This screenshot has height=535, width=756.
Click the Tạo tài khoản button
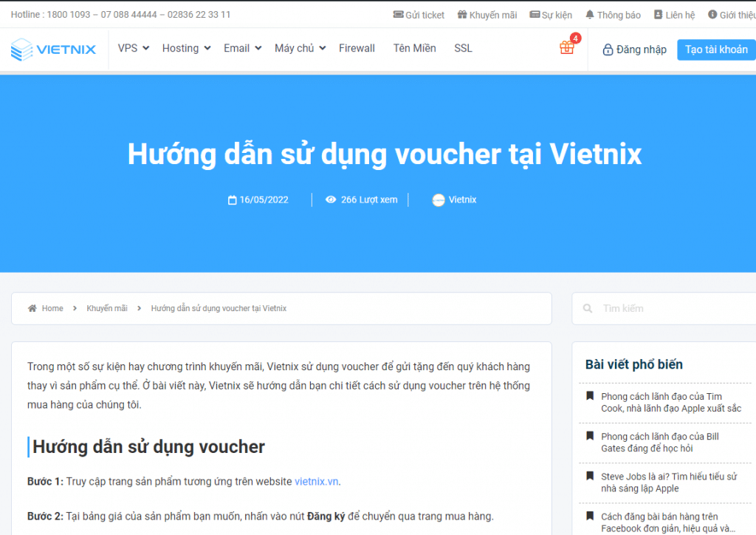point(716,50)
